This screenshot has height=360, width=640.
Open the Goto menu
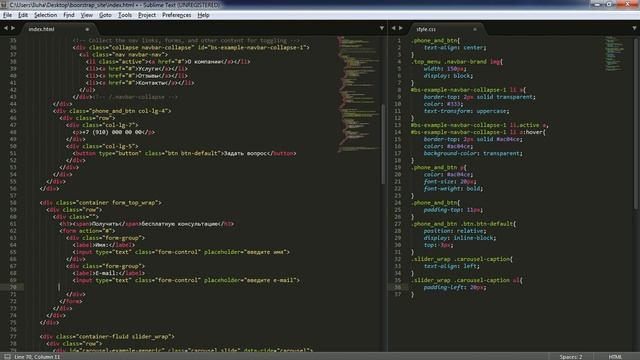coord(105,15)
